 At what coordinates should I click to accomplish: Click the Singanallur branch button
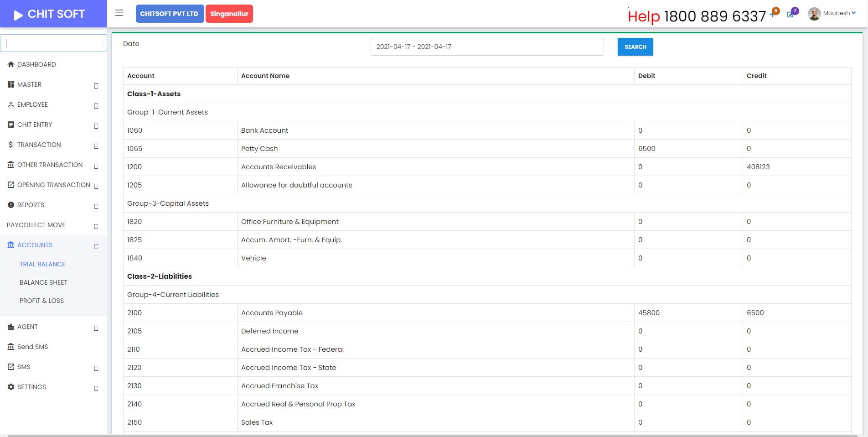coord(229,14)
